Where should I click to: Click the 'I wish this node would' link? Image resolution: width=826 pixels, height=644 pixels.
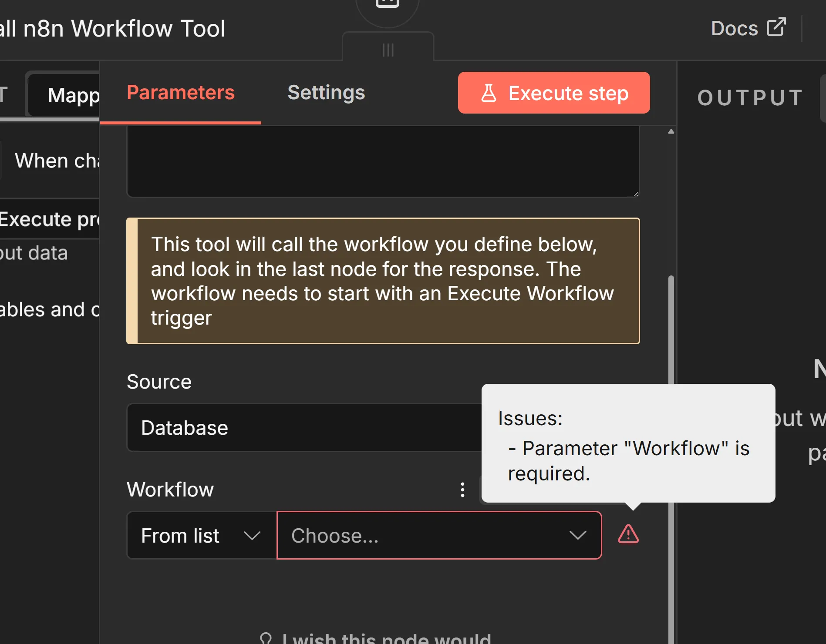click(386, 639)
